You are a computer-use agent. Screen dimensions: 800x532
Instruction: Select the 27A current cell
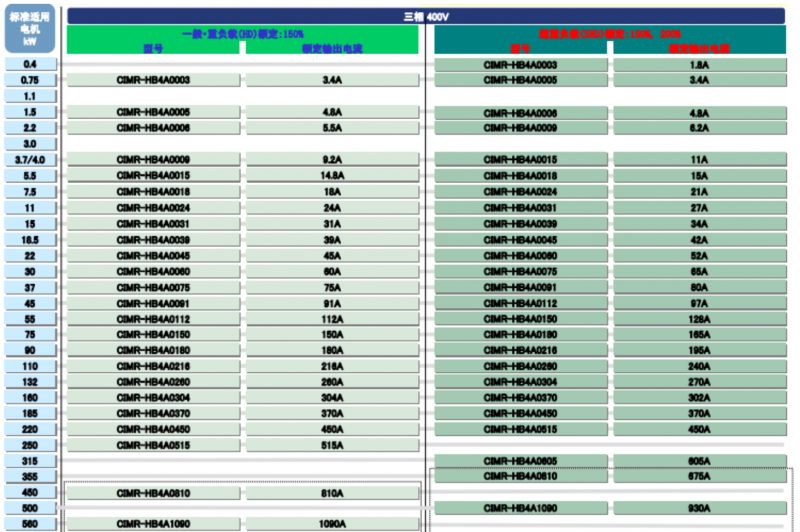(699, 208)
